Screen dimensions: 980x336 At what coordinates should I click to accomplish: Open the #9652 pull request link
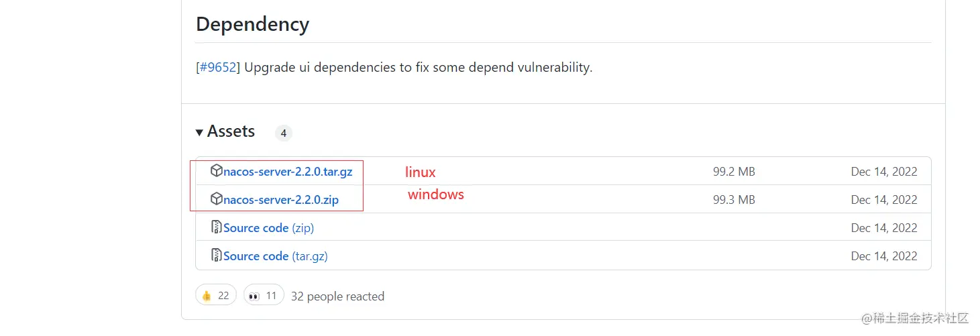pyautogui.click(x=218, y=68)
